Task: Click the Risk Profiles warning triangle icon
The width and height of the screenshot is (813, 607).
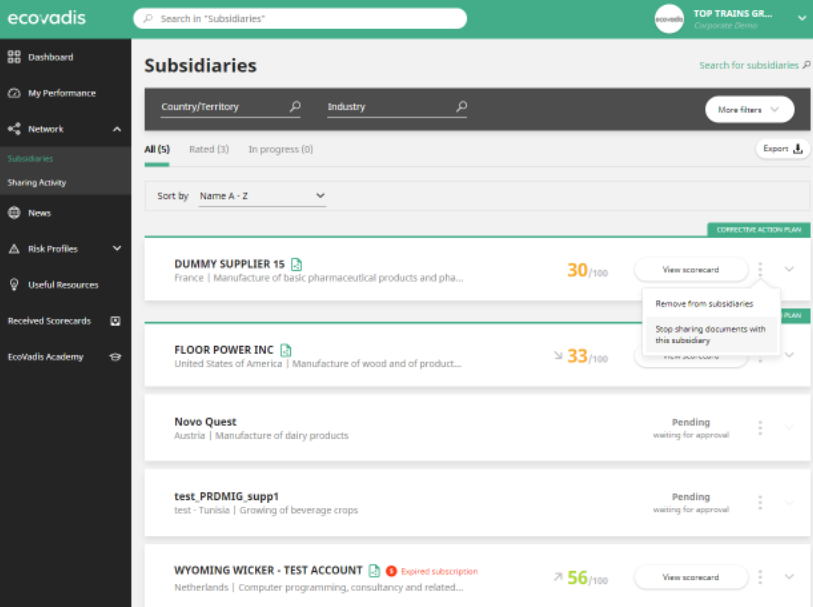Action: click(x=14, y=249)
